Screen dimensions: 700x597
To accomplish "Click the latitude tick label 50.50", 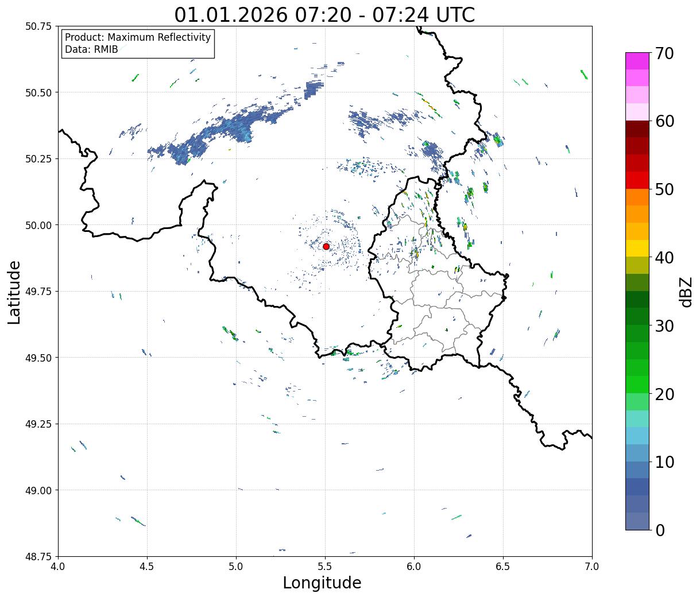I will tap(38, 92).
